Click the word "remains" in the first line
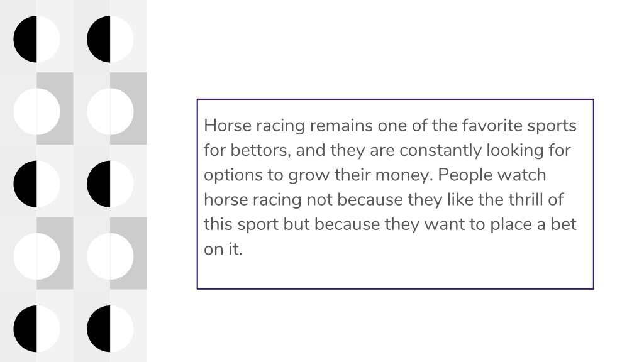This screenshot has width=644, height=362. point(341,126)
